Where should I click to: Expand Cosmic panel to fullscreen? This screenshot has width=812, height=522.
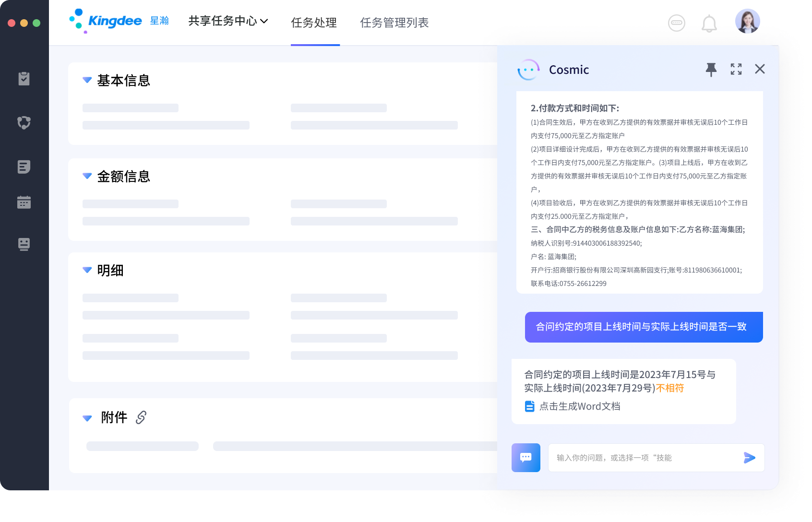(x=736, y=70)
